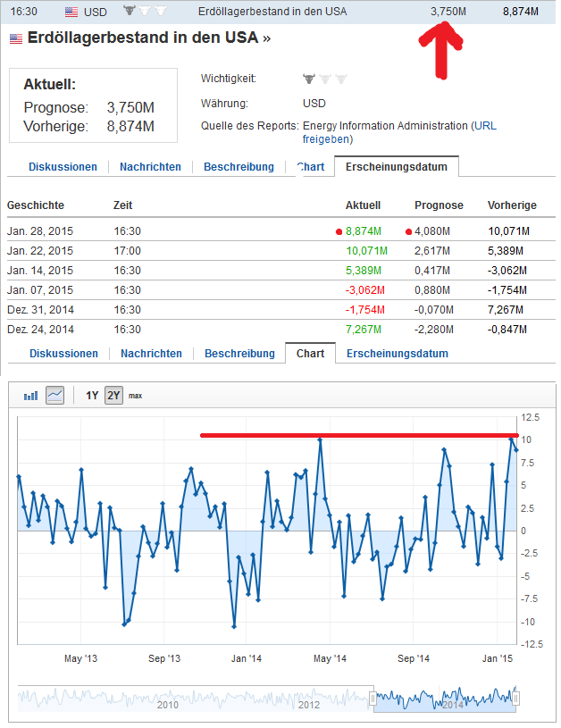Open upper Nachrichten tab
Viewport: 561px width, 728px height.
(x=150, y=167)
